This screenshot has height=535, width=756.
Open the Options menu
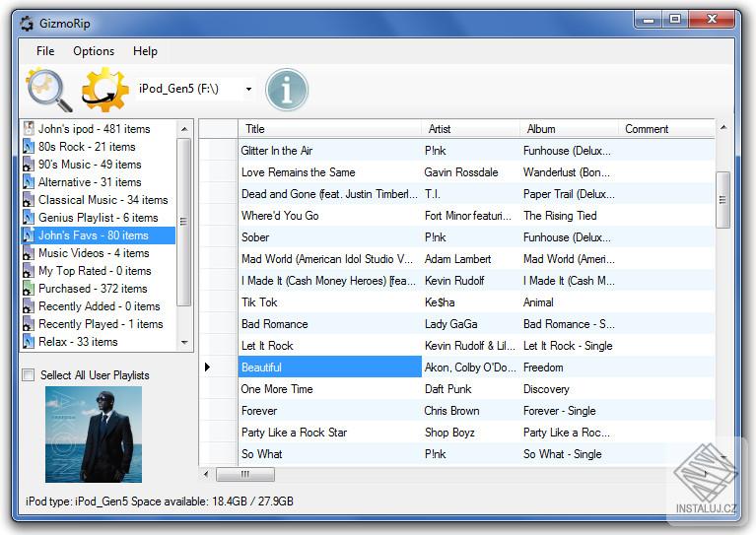94,51
